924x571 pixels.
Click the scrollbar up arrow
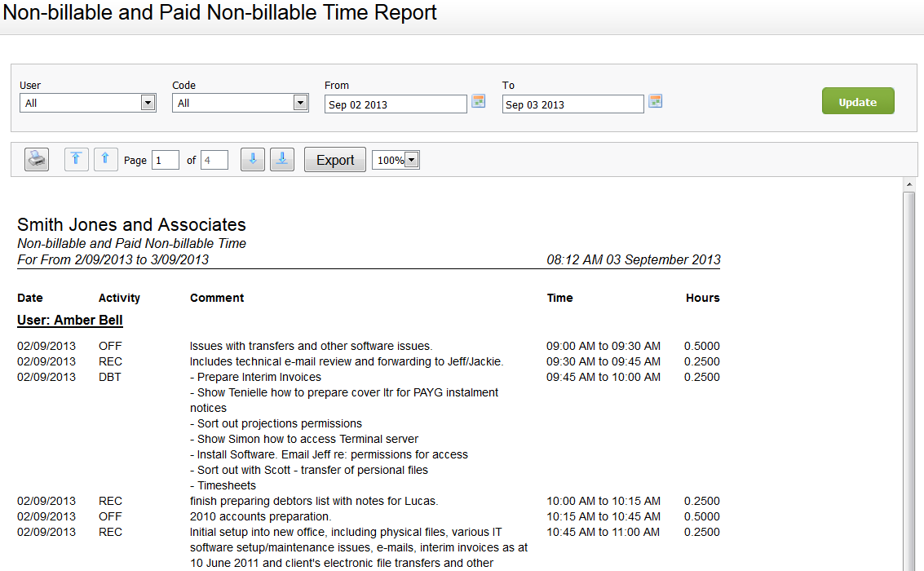pos(910,184)
